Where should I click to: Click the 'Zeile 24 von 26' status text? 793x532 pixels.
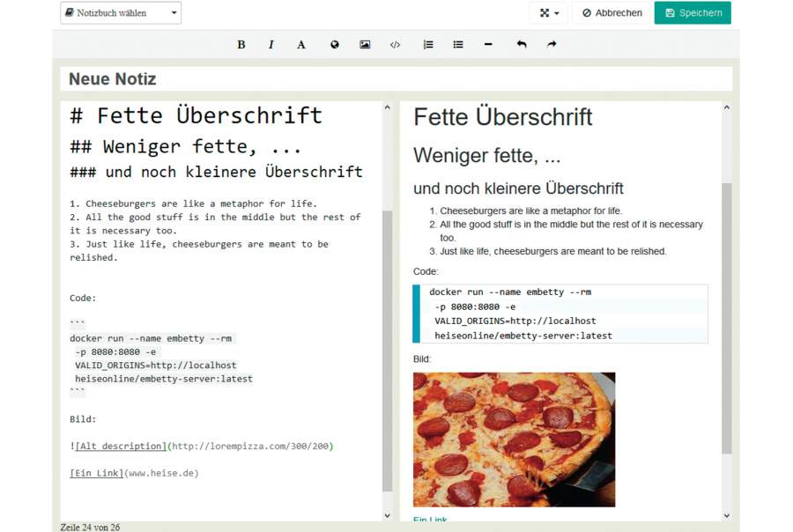[x=90, y=527]
